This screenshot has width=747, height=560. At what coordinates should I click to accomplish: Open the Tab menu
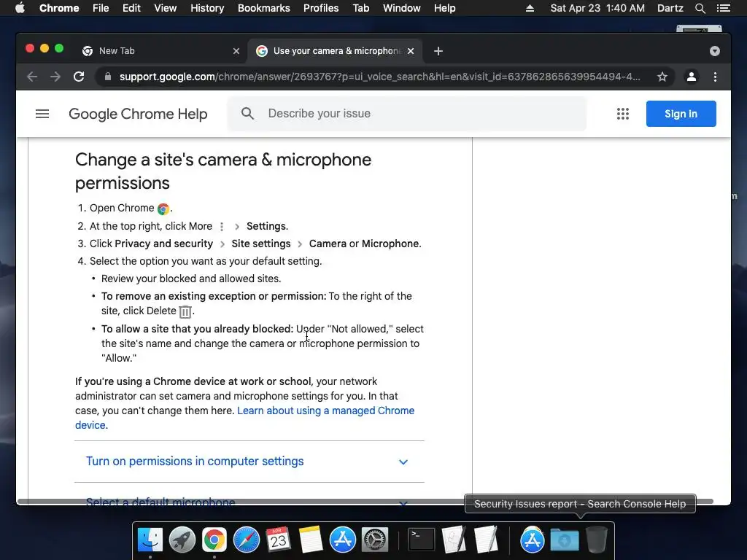pos(360,8)
